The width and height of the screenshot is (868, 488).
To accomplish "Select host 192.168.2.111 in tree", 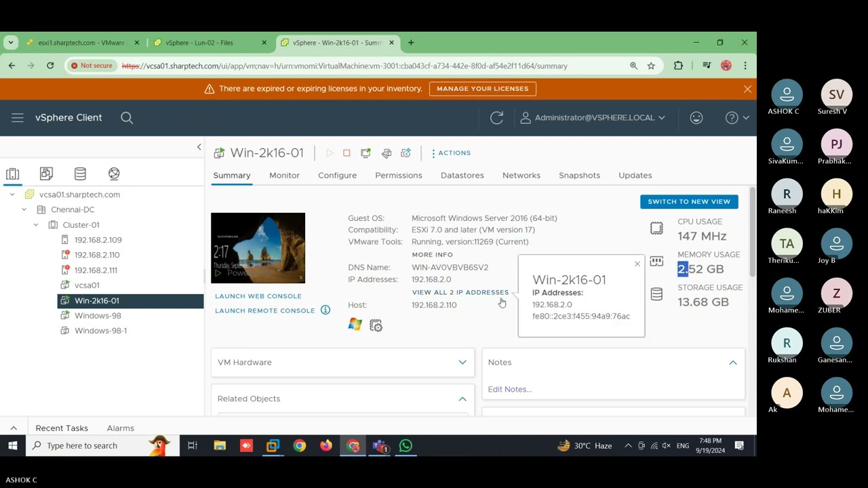I will 96,270.
